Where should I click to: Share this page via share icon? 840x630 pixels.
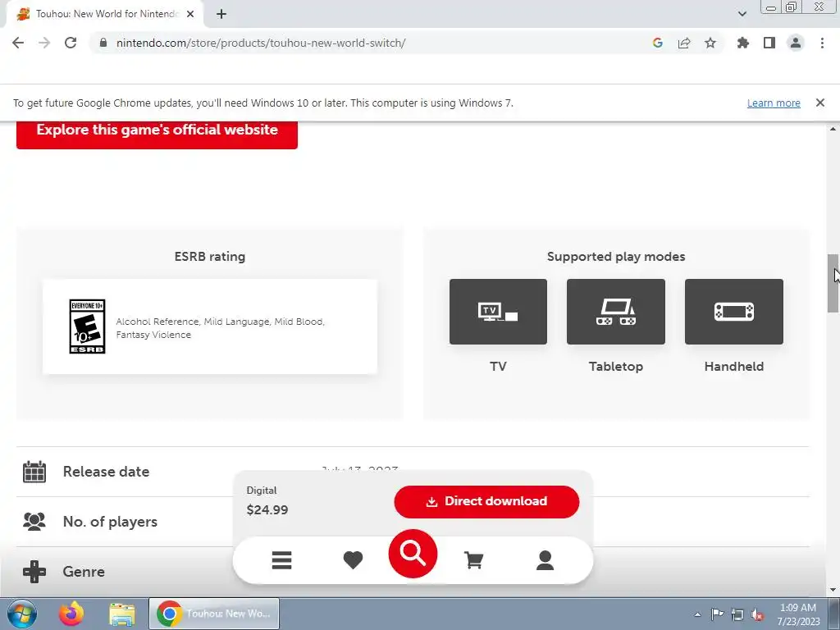684,43
